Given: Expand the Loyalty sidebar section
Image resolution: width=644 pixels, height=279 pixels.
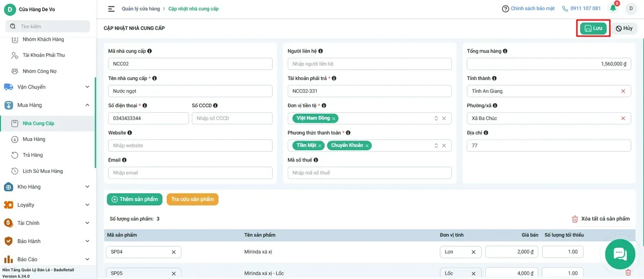Looking at the screenshot, I should [x=47, y=205].
